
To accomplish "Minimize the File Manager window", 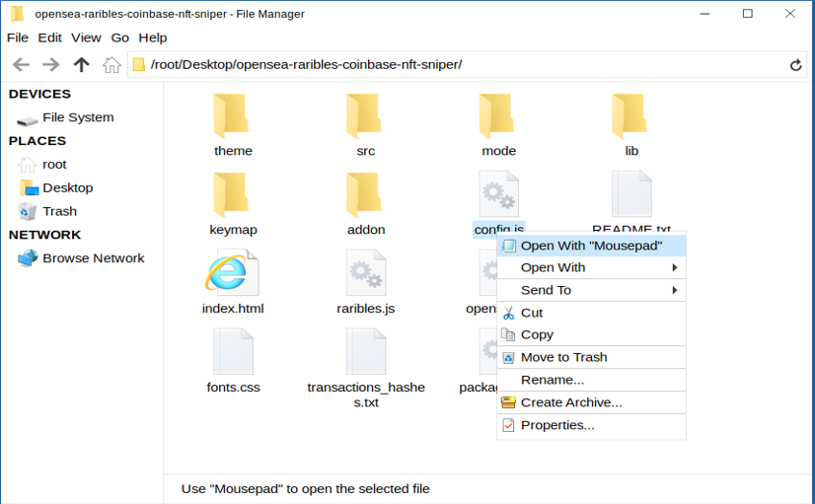I will (x=704, y=14).
